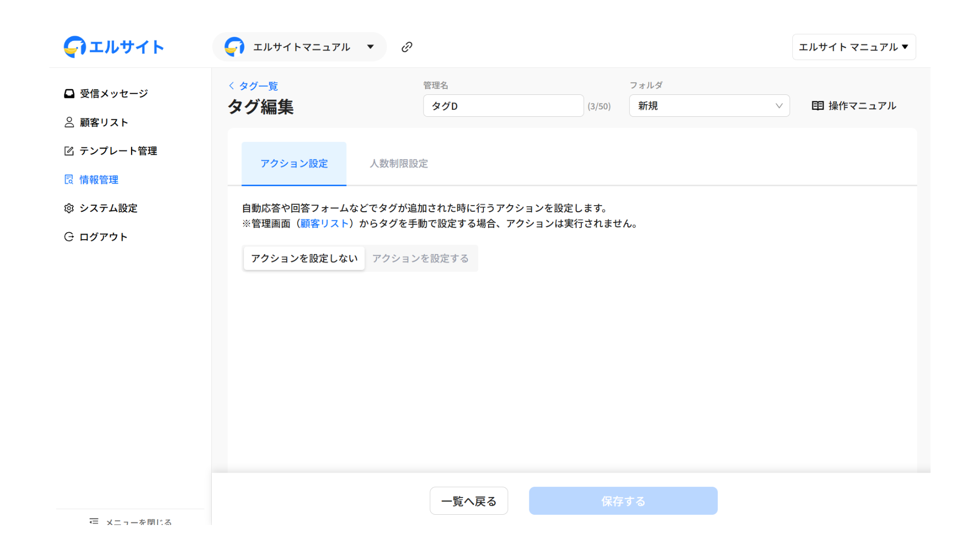Switch to the 人数制限設定 tab
The width and height of the screenshot is (980, 551).
click(x=399, y=164)
